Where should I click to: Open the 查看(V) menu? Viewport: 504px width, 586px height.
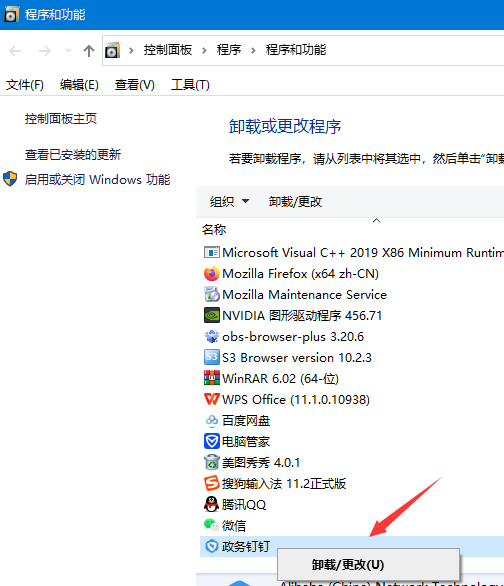[134, 85]
